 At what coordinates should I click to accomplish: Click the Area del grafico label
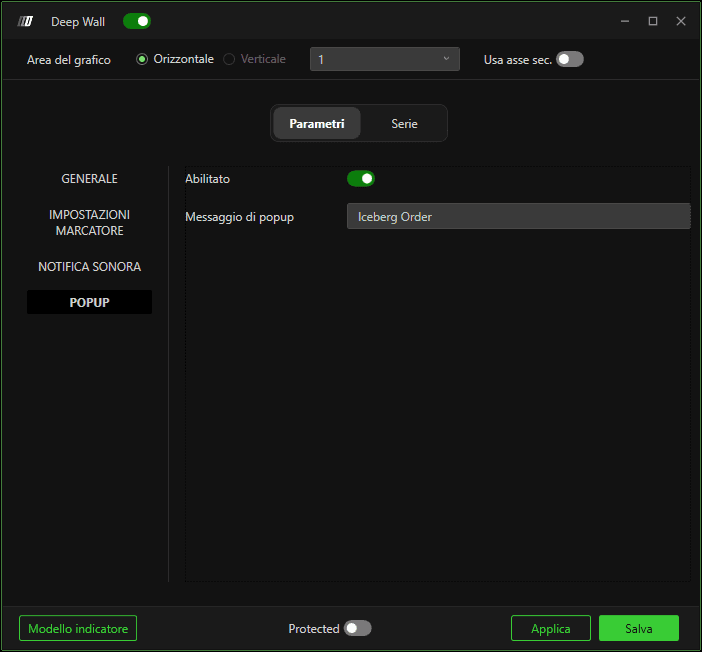point(68,60)
